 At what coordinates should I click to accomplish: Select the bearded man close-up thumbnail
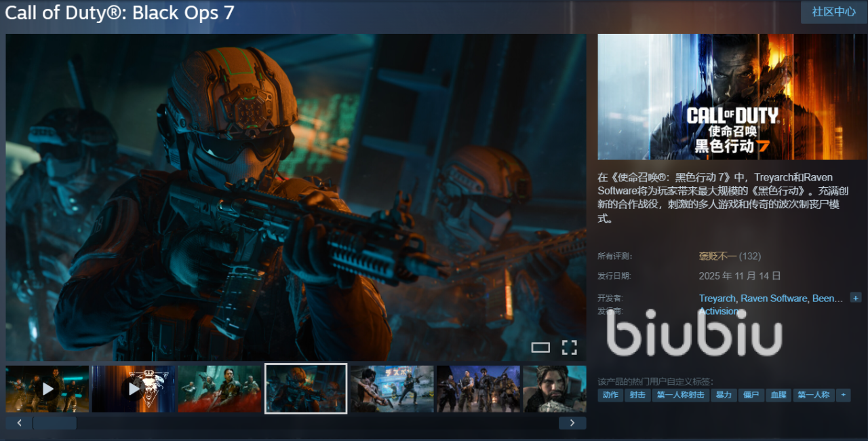(554, 389)
